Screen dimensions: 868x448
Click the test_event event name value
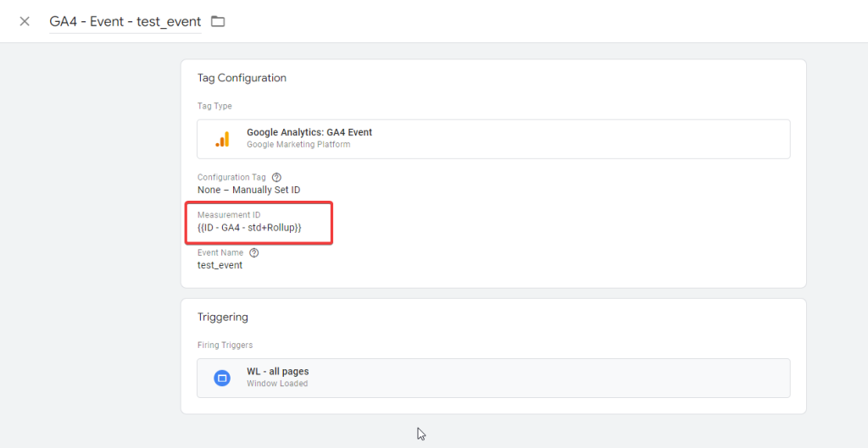(x=220, y=265)
